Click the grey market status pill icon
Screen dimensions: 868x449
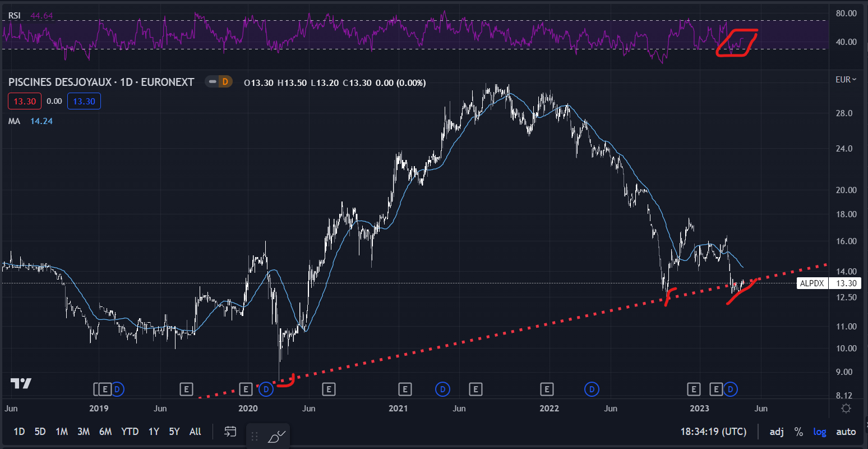(212, 82)
